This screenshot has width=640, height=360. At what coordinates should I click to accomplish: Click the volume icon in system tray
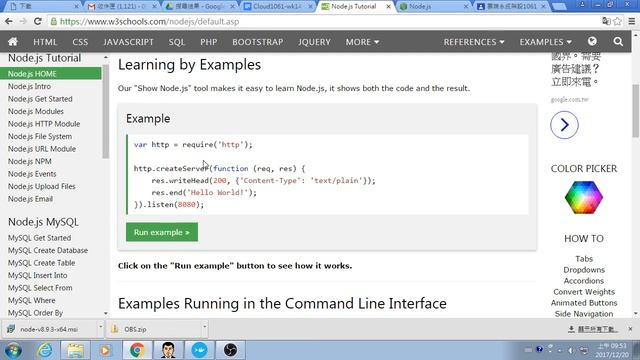click(x=571, y=350)
